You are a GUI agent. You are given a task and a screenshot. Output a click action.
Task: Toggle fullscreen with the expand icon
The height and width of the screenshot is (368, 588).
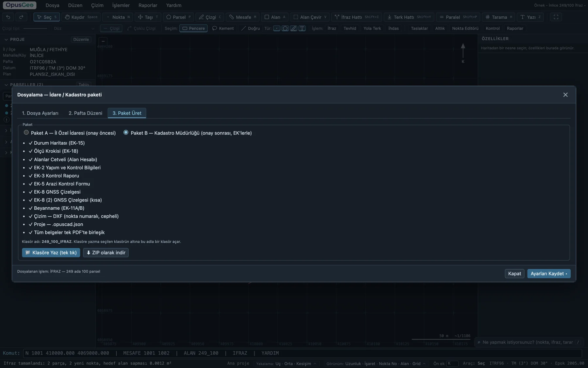556,17
